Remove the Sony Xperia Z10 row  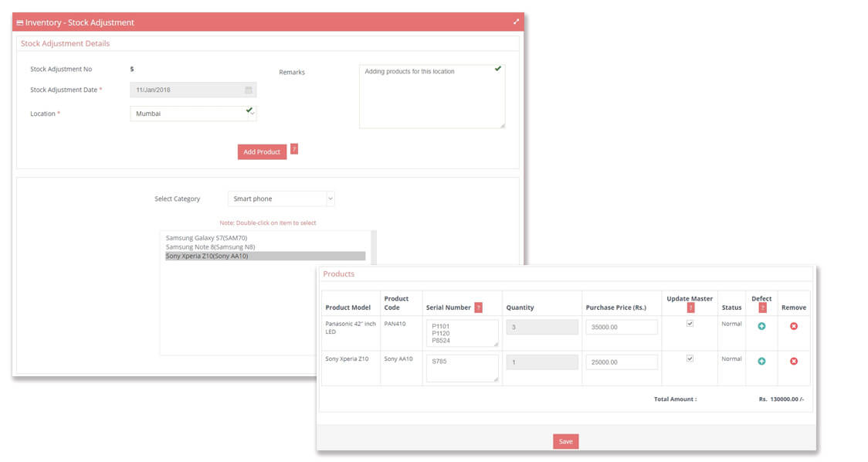tap(794, 360)
